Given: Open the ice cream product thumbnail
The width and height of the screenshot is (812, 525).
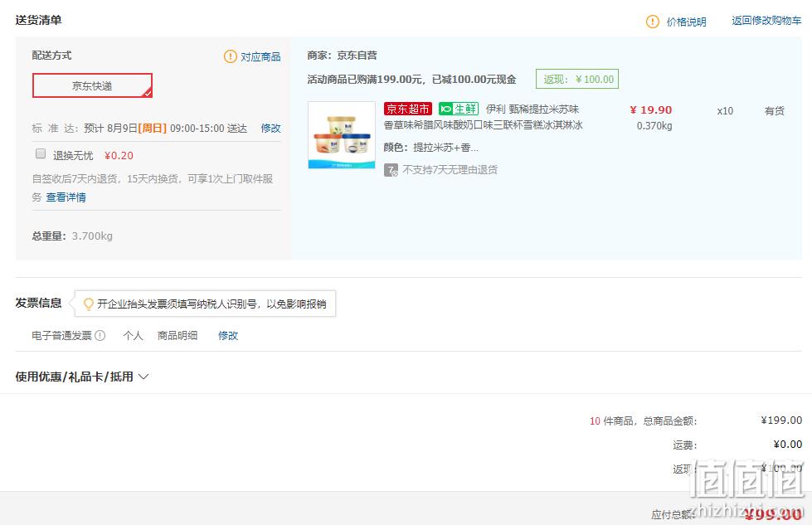Looking at the screenshot, I should [x=342, y=135].
